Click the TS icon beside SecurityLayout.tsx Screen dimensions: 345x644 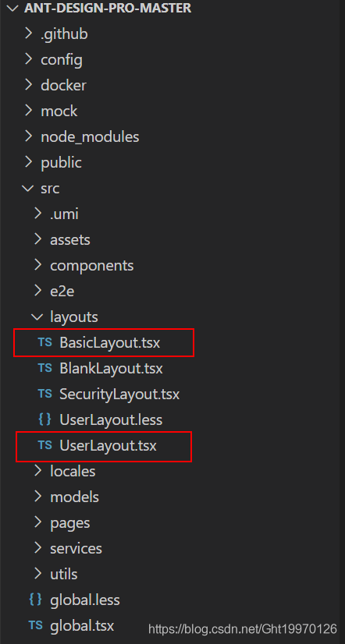(x=44, y=394)
